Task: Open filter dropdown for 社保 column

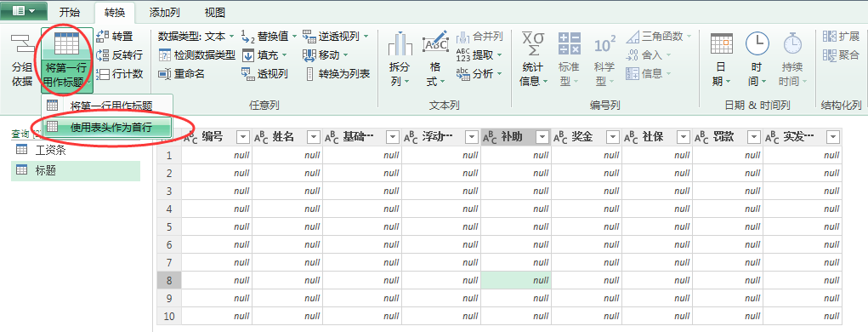Action: (684, 137)
